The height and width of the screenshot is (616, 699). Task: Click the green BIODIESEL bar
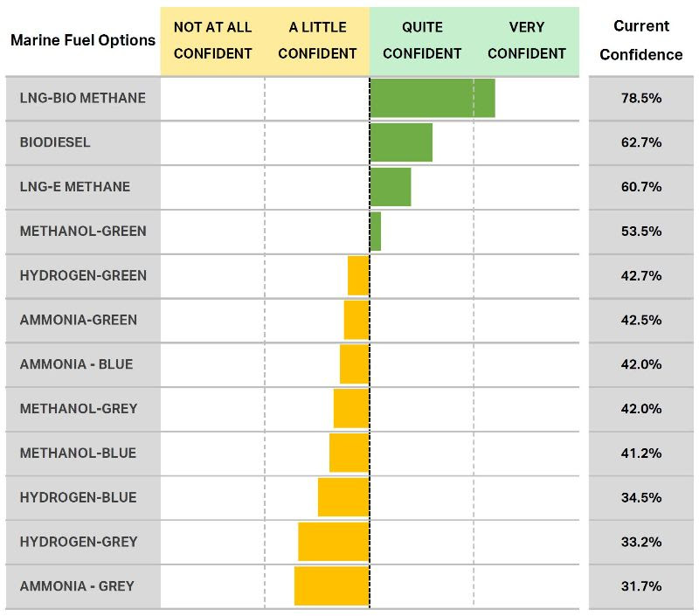coord(401,142)
